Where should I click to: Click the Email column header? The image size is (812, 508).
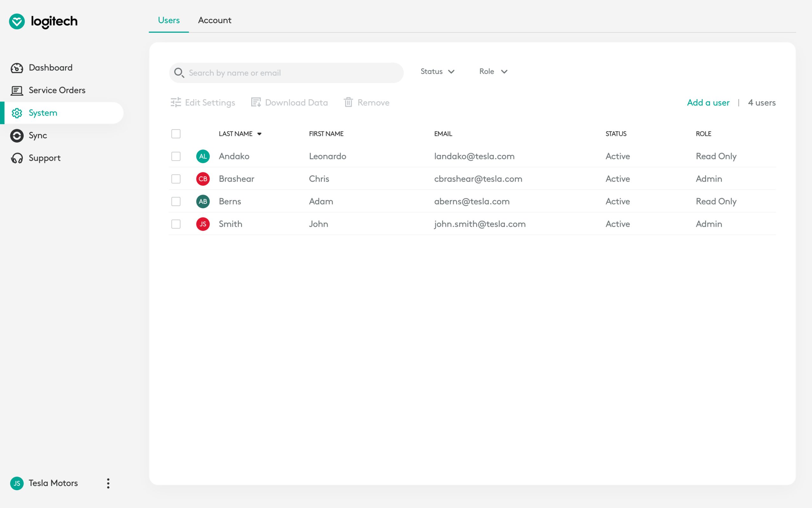pos(443,134)
